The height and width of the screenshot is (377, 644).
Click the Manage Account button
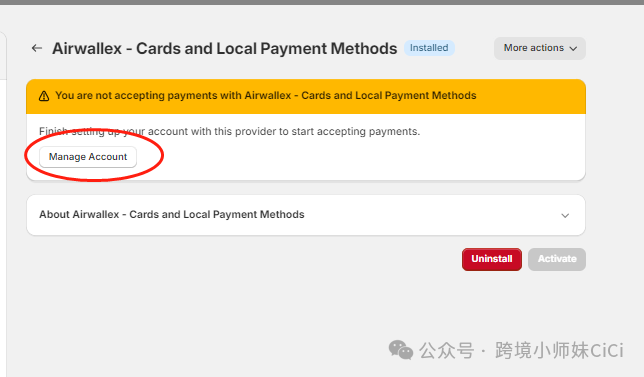click(88, 157)
